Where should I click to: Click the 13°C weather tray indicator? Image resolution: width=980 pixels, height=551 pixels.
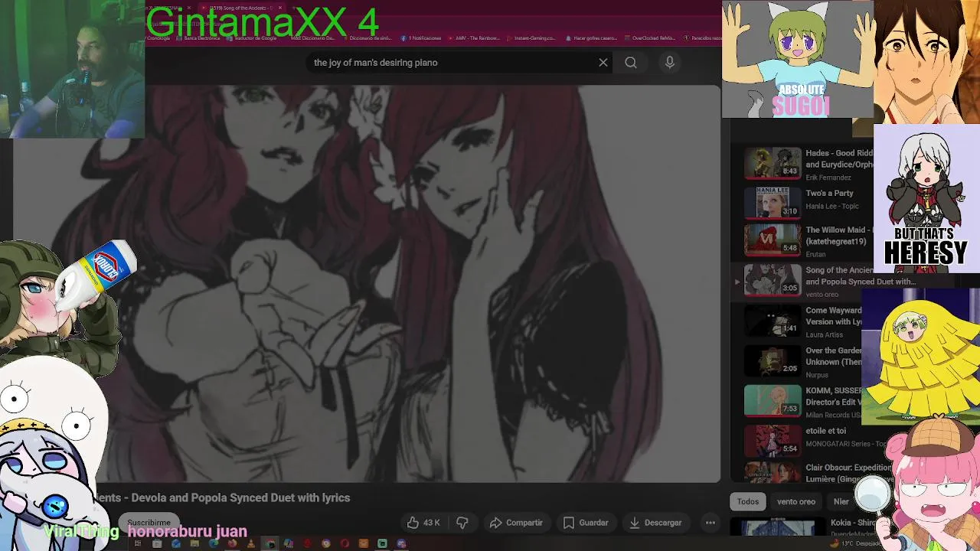(x=856, y=543)
